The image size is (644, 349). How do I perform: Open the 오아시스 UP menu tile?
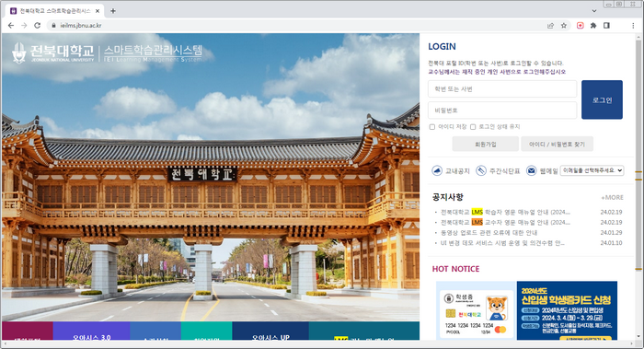coord(270,332)
